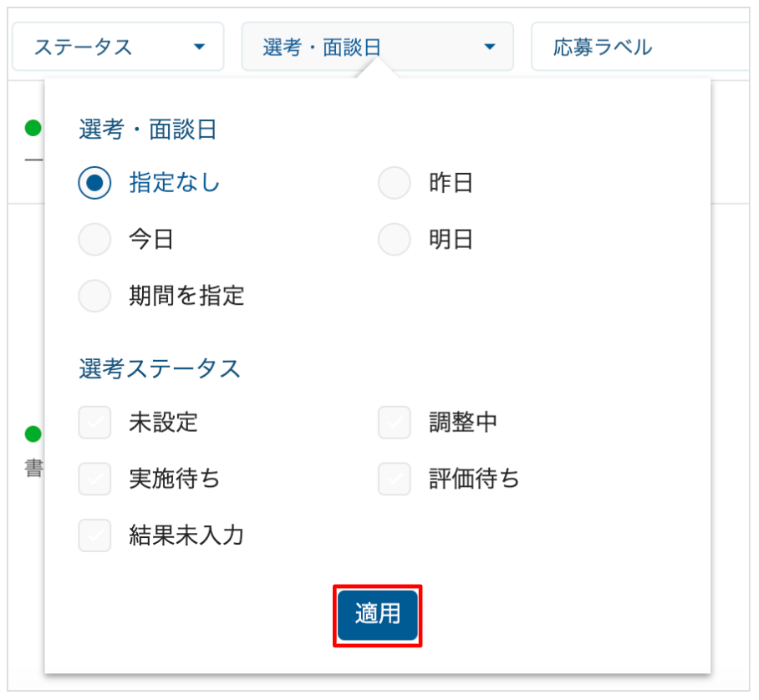Click the ステータス dropdown arrow icon
Screen dimensions: 759x700
coord(199,47)
